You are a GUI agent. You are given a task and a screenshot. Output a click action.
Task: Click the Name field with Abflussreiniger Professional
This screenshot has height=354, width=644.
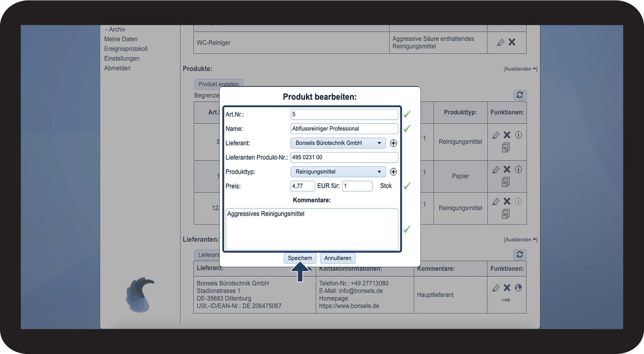coord(344,129)
